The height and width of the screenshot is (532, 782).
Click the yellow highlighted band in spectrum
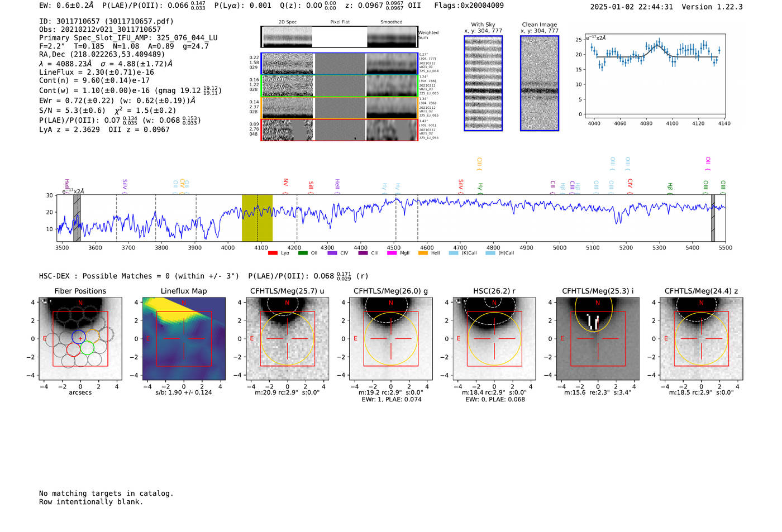257,218
